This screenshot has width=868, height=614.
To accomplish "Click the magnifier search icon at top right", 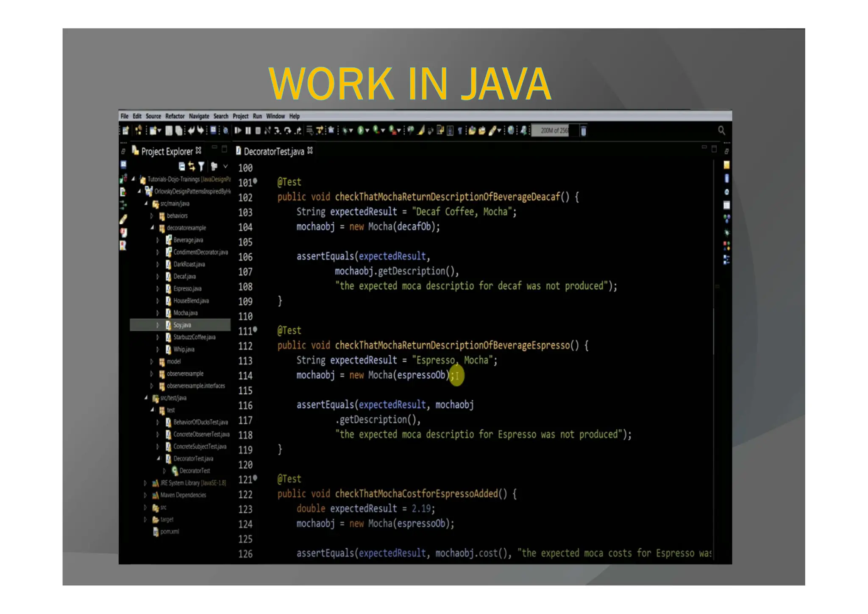I will click(x=721, y=131).
